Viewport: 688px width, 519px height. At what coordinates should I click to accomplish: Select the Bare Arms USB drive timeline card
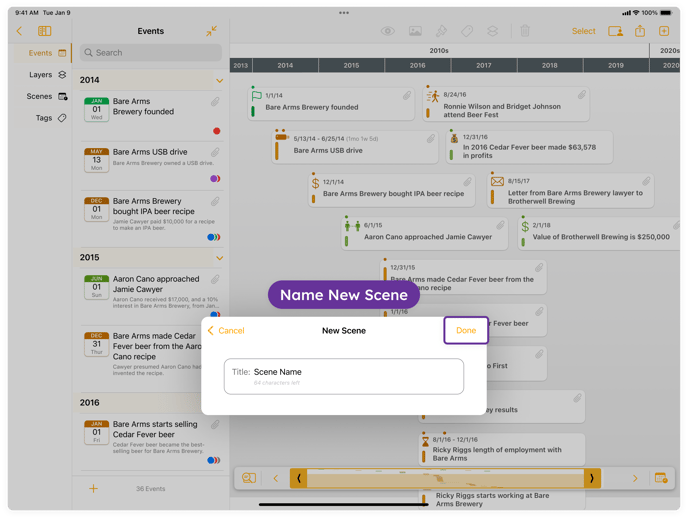point(355,147)
